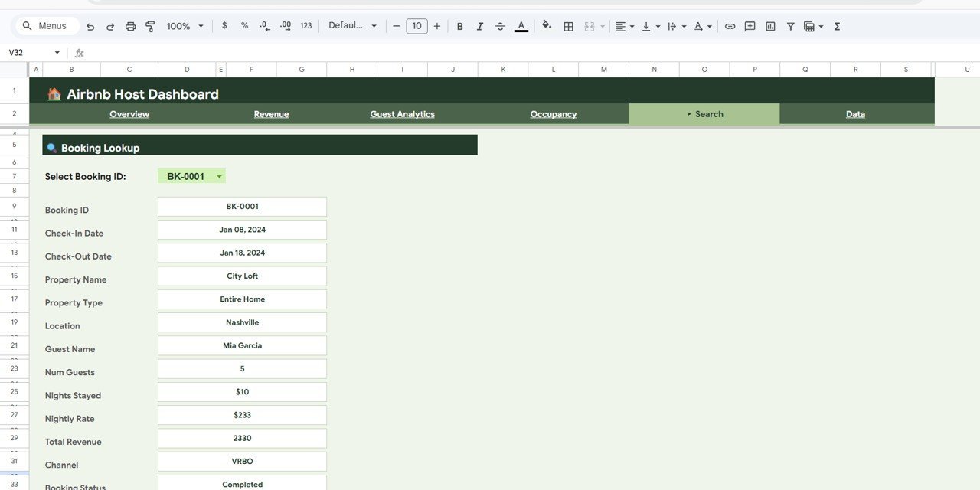The image size is (980, 490).
Task: Click the font size input field
Action: [x=416, y=25]
